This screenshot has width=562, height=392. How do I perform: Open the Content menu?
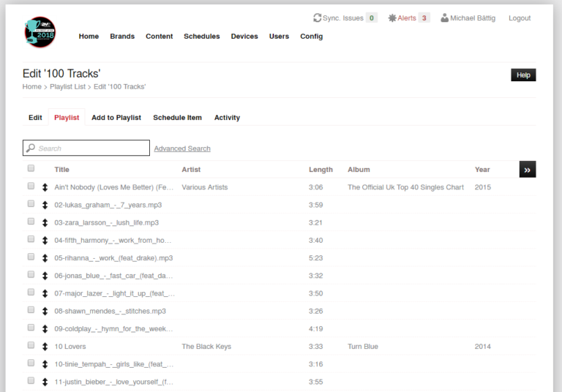[x=159, y=36]
